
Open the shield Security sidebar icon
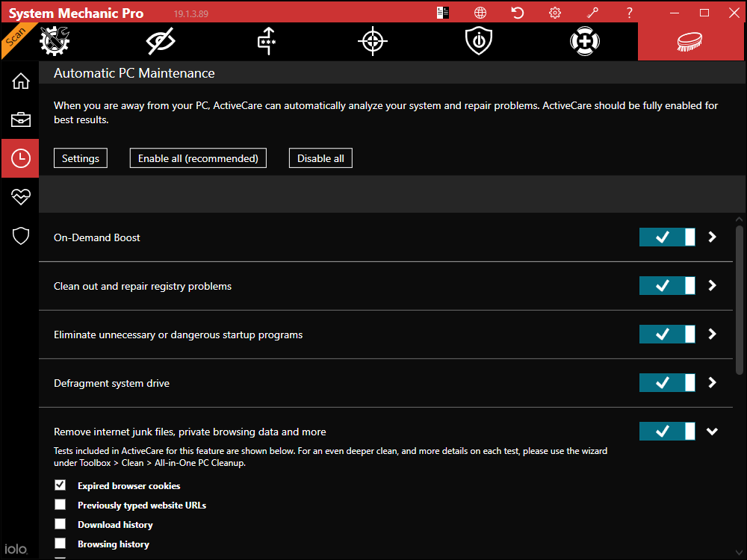click(x=20, y=236)
